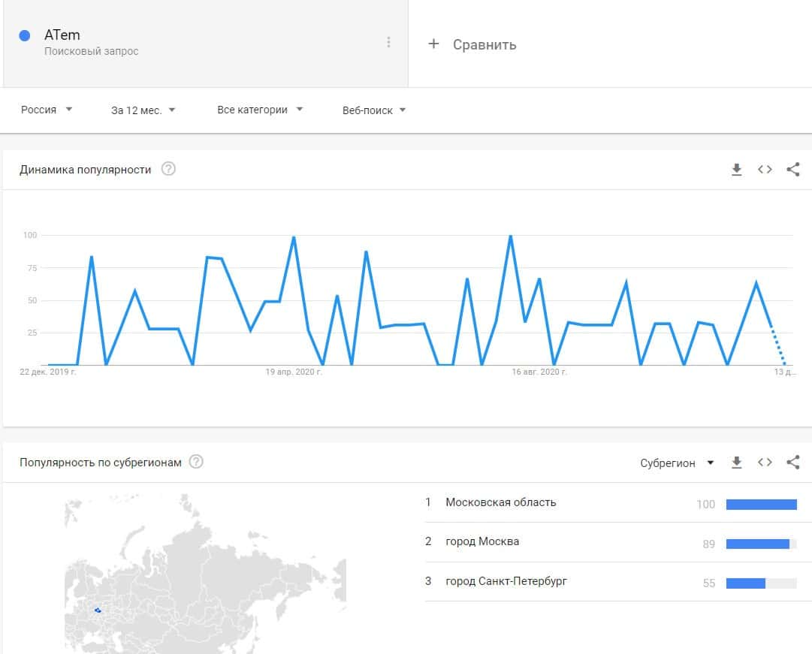
Task: Select город Москва in the ranking
Action: [x=482, y=541]
